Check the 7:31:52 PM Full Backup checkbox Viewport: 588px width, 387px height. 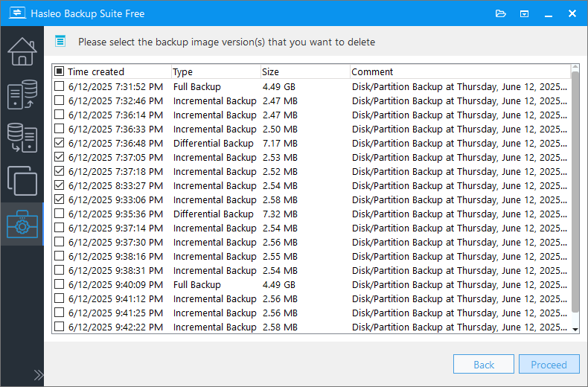pyautogui.click(x=60, y=86)
